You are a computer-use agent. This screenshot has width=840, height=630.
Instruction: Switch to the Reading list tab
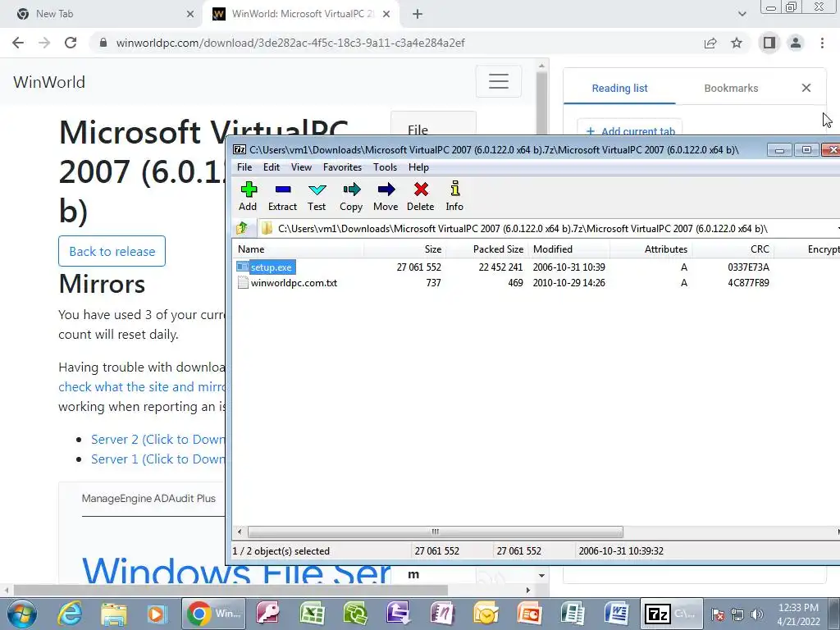pos(619,89)
